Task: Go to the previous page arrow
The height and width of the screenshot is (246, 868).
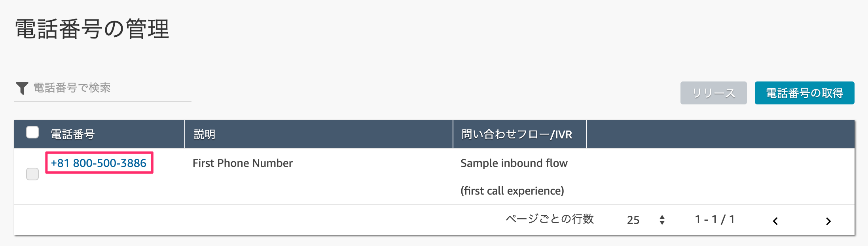Action: coord(775,221)
